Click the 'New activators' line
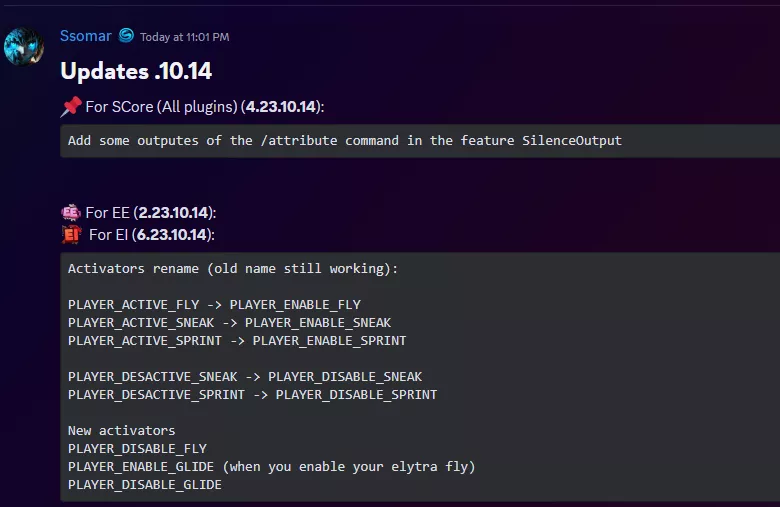Screen dimensions: 780x507 point(121,430)
